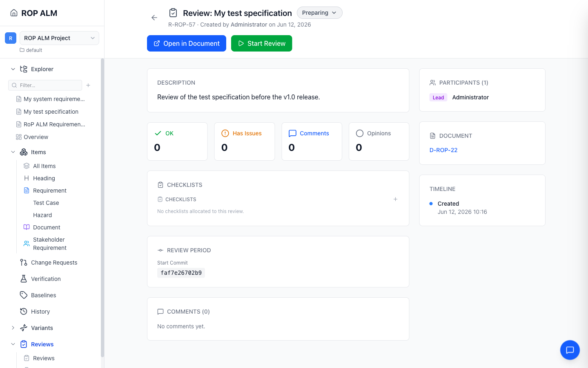This screenshot has width=588, height=368.
Task: Click the All Items layers icon
Action: tap(27, 166)
